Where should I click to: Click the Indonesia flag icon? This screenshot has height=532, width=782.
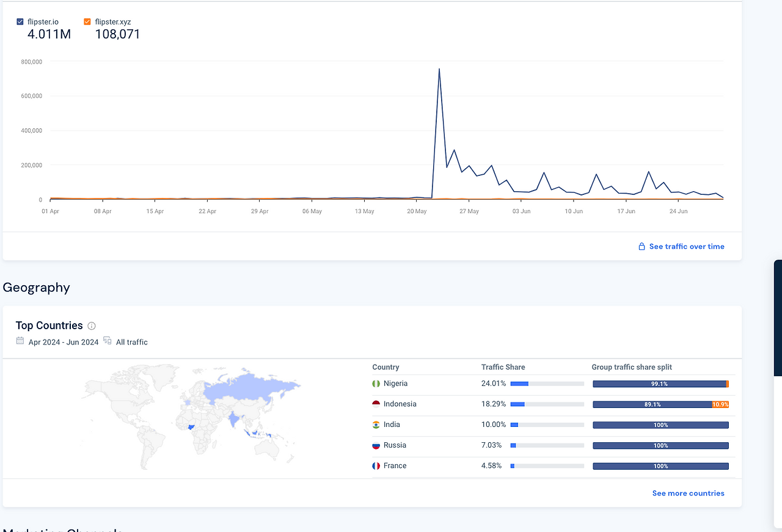point(376,404)
